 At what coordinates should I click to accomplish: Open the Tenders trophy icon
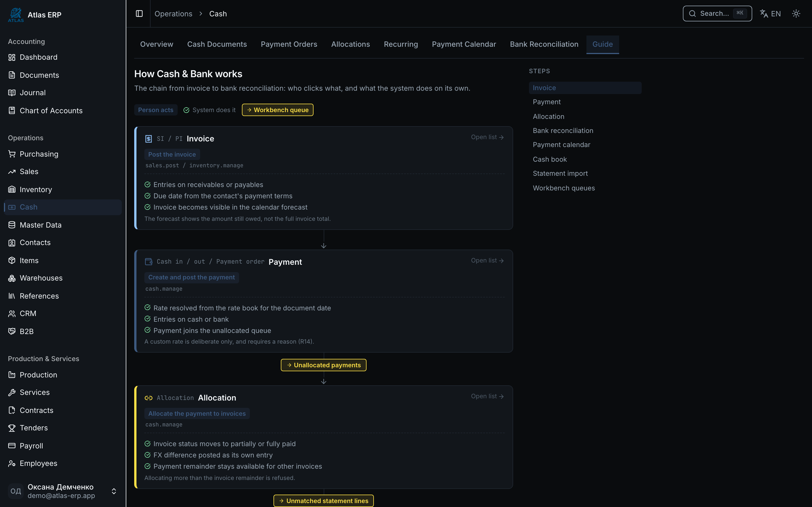tap(12, 428)
